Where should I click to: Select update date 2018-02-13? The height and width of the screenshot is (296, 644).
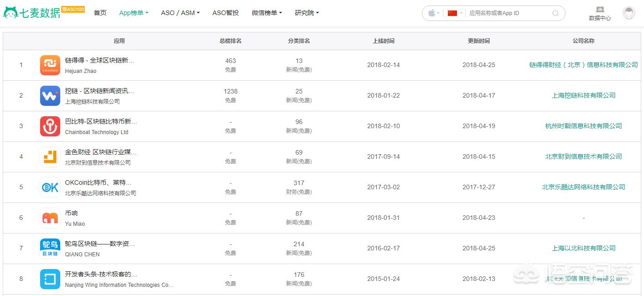tap(479, 279)
